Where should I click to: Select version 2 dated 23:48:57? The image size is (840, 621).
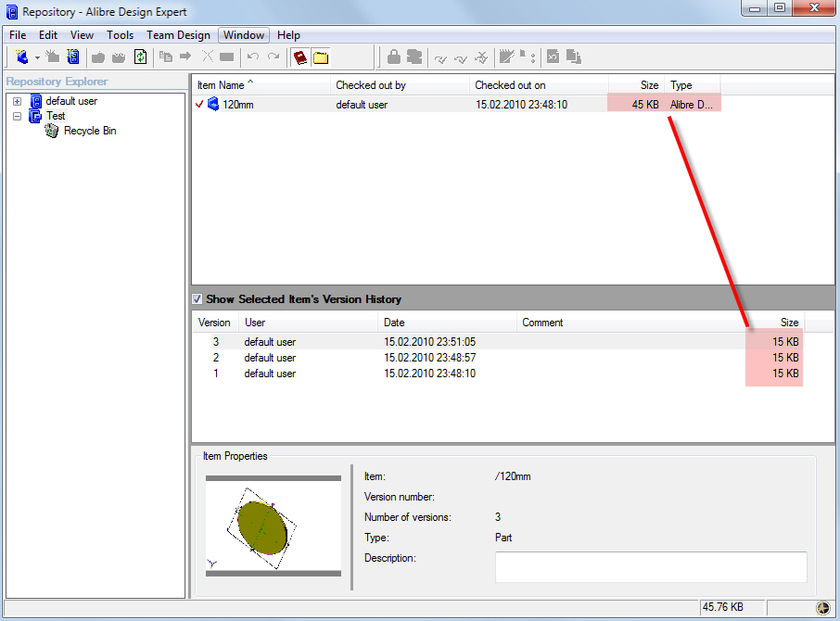[x=498, y=358]
